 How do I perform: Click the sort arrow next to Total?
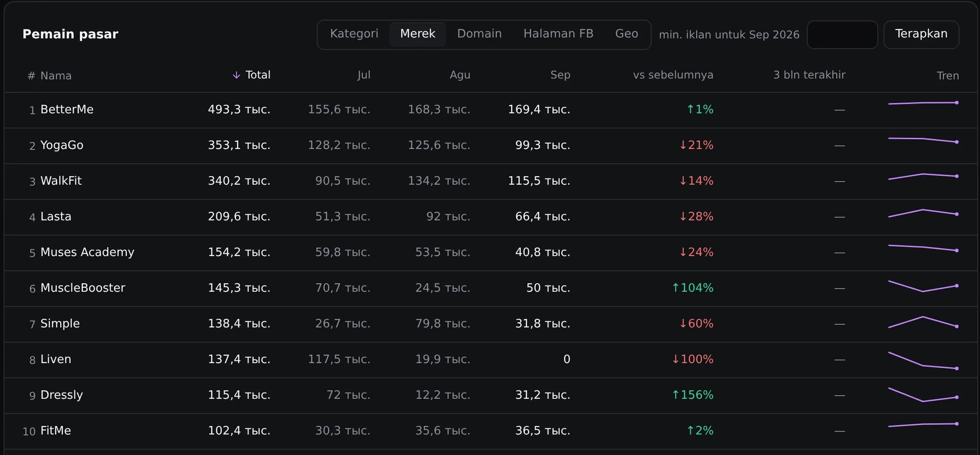[x=236, y=75]
